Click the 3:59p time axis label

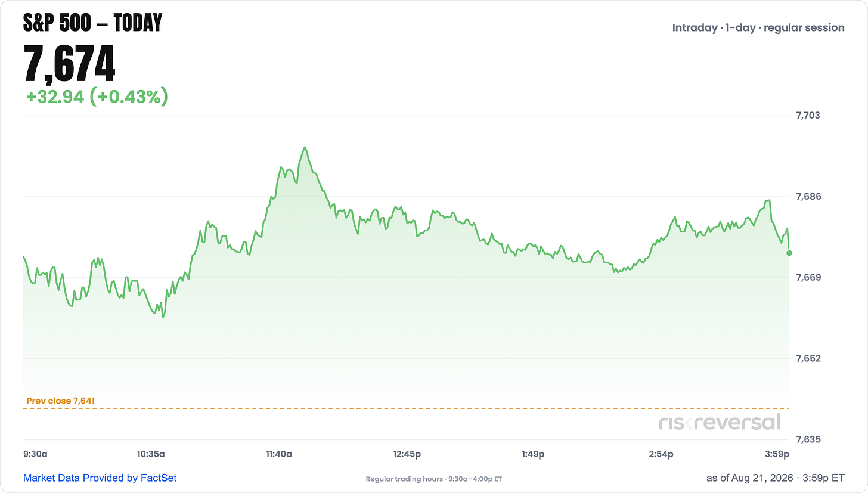tap(777, 454)
